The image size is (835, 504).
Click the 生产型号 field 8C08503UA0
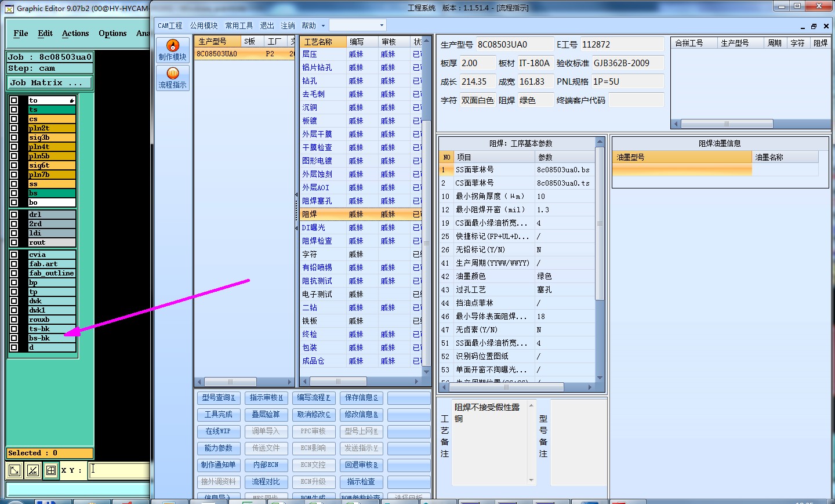point(514,45)
